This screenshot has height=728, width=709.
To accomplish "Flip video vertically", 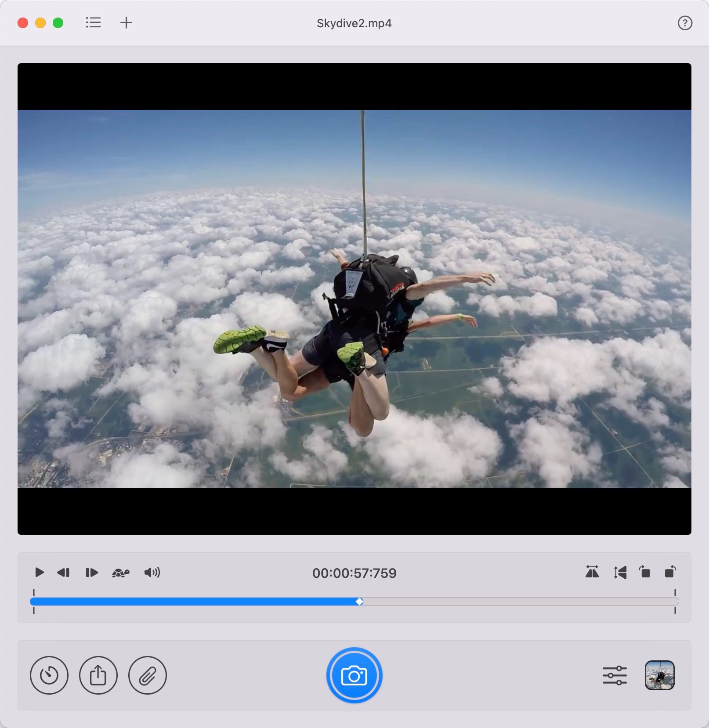I will coord(620,572).
